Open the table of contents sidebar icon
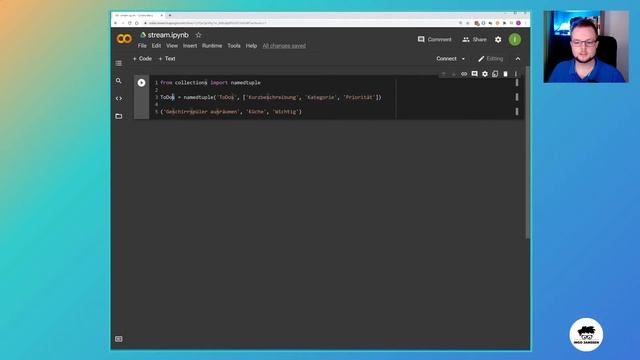The width and height of the screenshot is (640, 360). click(x=118, y=63)
